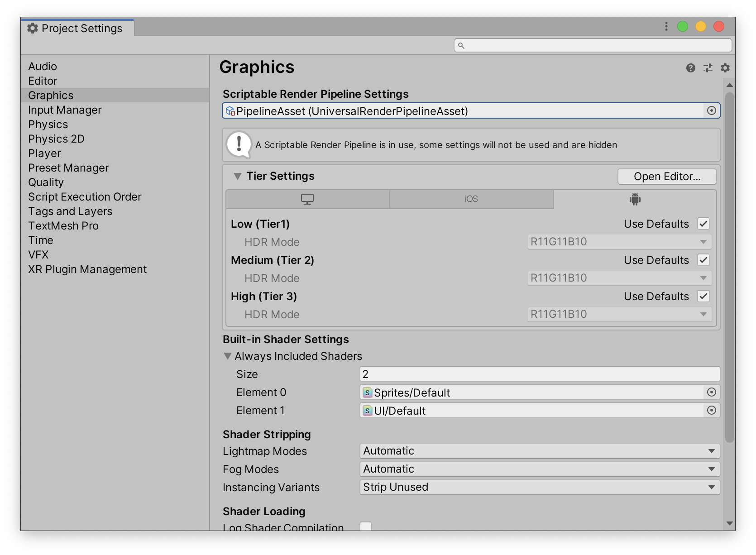The image size is (756, 555).
Task: Select the Project Settings window tab
Action: click(x=77, y=28)
